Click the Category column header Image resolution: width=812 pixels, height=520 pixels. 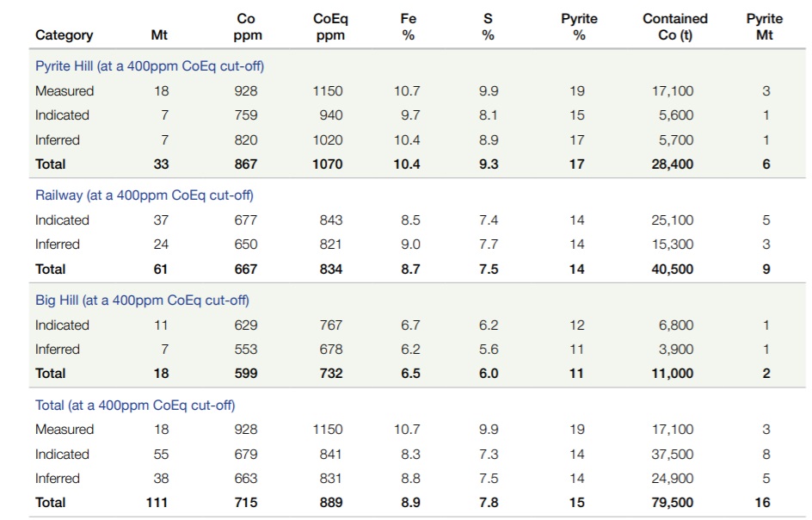click(x=65, y=35)
